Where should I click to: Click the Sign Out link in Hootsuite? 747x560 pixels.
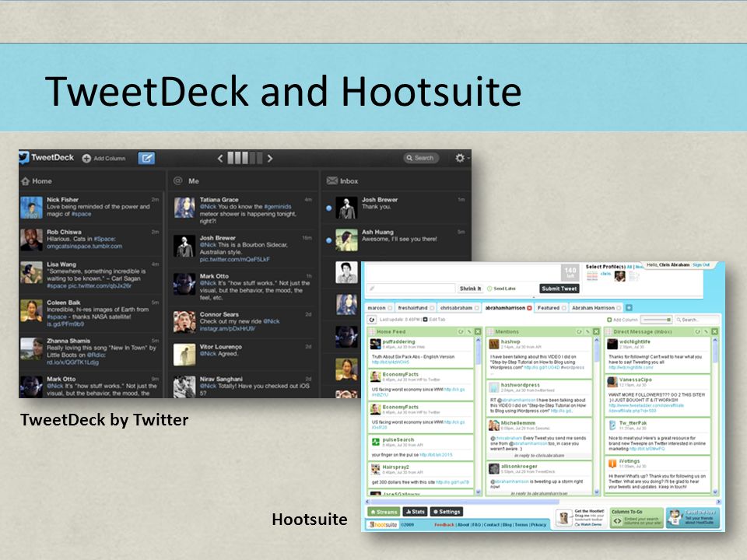coord(700,264)
